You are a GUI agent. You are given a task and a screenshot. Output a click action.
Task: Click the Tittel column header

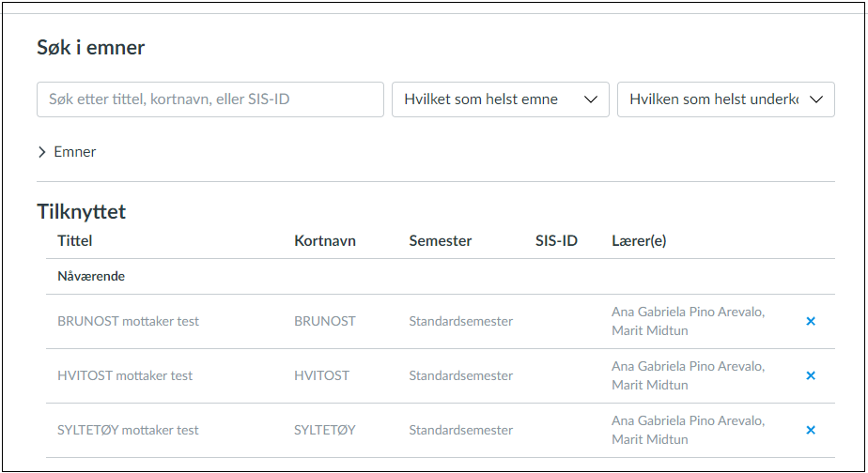tap(75, 241)
